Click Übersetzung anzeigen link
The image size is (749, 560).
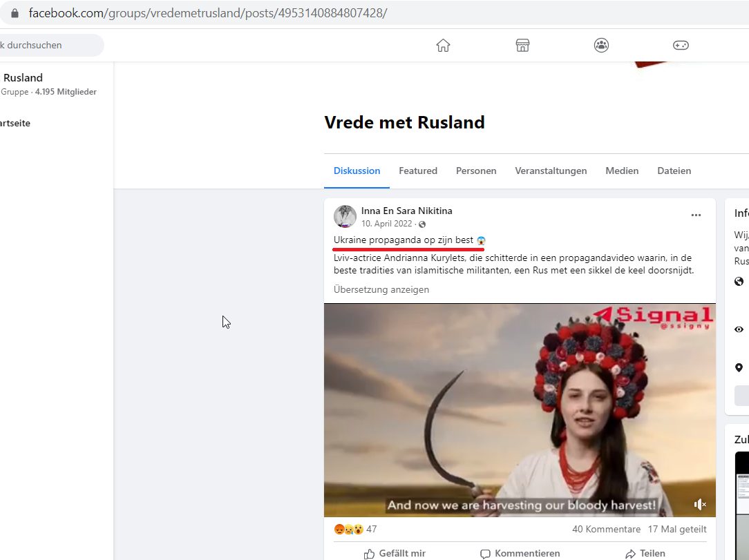pyautogui.click(x=381, y=290)
